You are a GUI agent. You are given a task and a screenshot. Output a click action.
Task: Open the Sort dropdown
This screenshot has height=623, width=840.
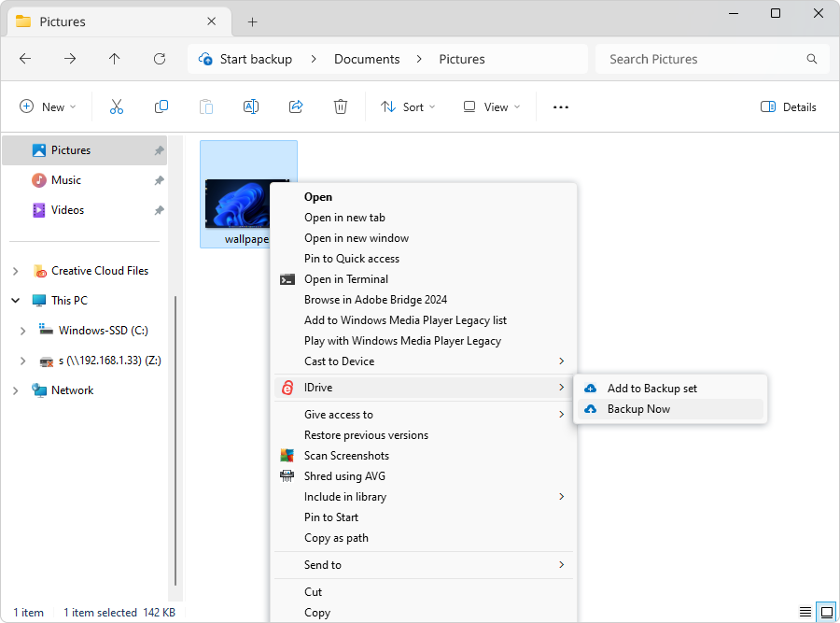(x=408, y=107)
